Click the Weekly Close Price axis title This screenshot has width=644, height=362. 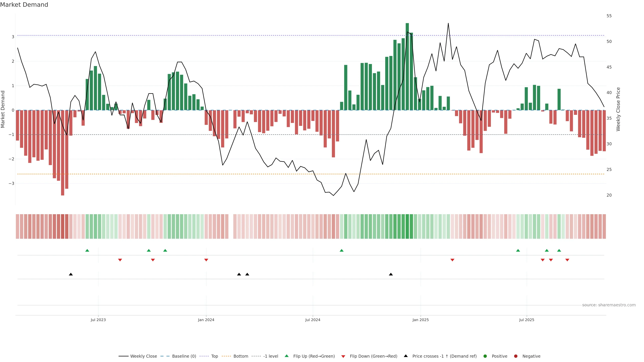[x=618, y=109]
